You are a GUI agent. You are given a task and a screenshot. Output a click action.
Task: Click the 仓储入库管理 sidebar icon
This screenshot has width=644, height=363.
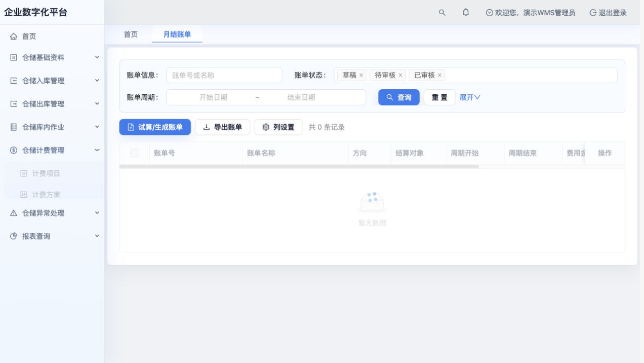click(14, 81)
